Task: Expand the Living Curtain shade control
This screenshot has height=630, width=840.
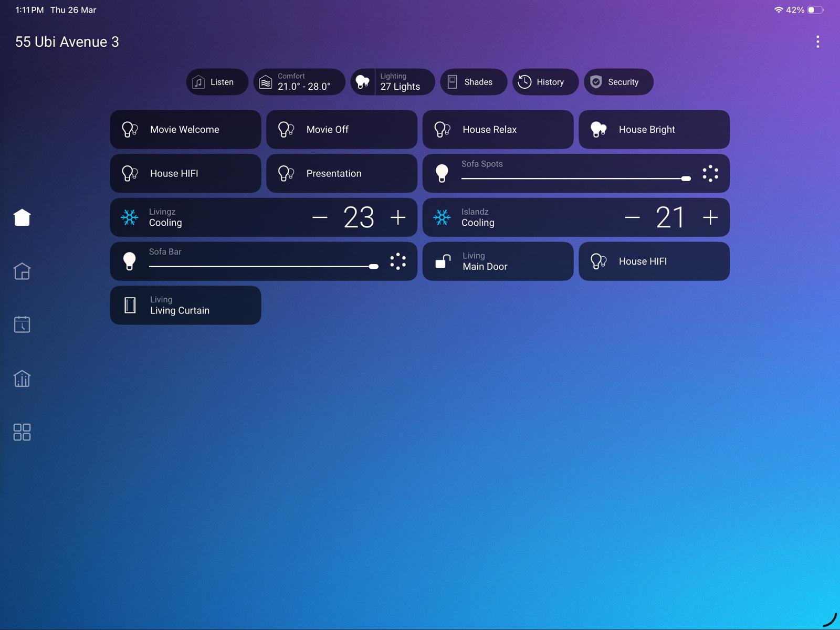Action: tap(185, 306)
